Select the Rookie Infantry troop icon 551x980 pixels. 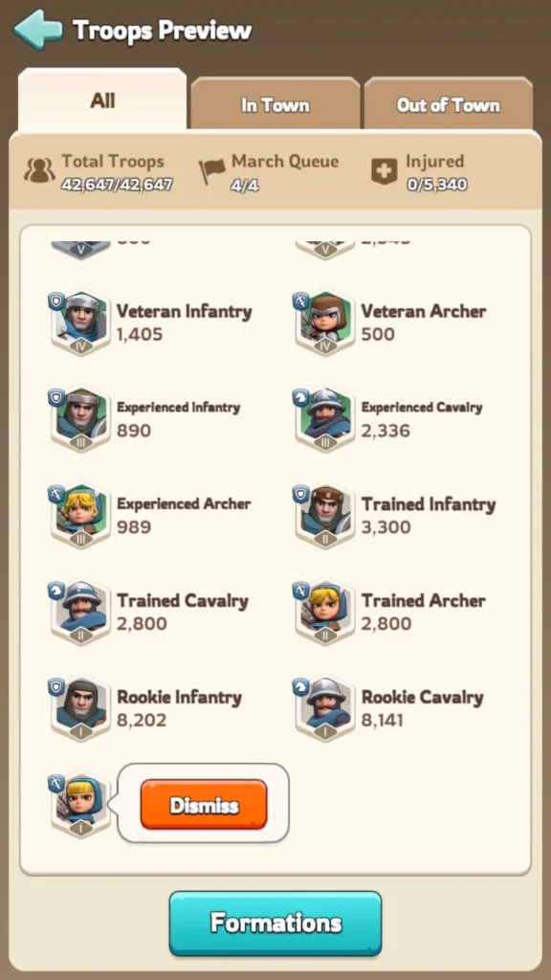pyautogui.click(x=80, y=709)
